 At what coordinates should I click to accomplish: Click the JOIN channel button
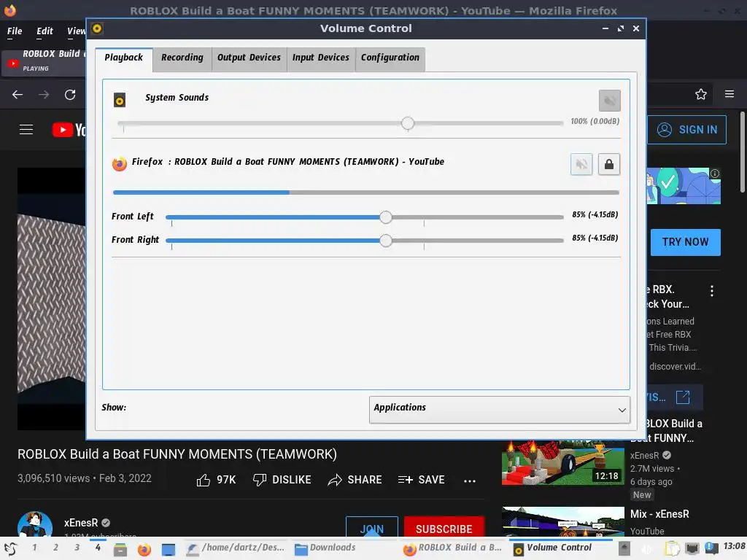(371, 528)
